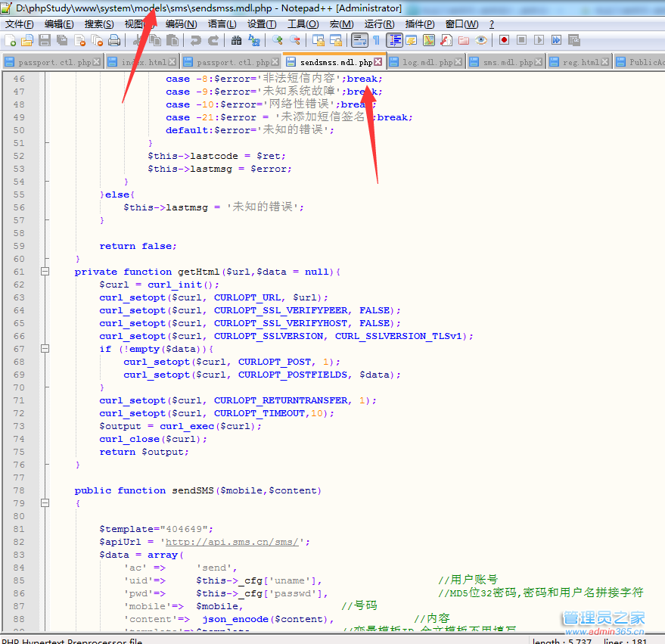This screenshot has height=644, width=665.
Task: Collapse the if(!empty($data)) fold at line 67
Action: coord(45,349)
